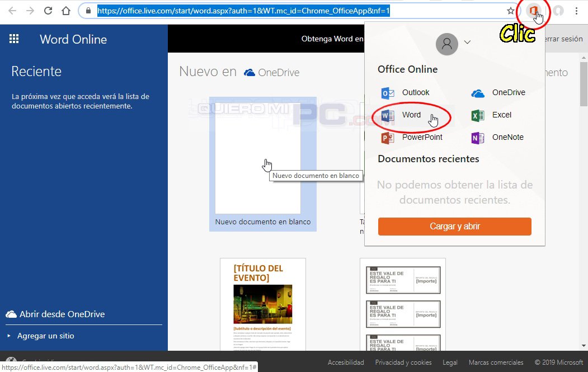The width and height of the screenshot is (588, 372).
Task: Go to the browser home icon
Action: [x=66, y=11]
